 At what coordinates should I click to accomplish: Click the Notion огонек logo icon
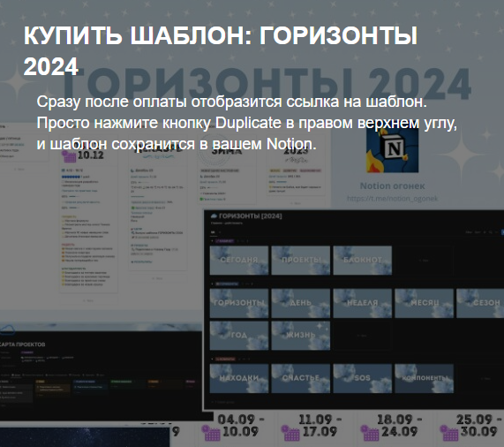click(x=393, y=150)
